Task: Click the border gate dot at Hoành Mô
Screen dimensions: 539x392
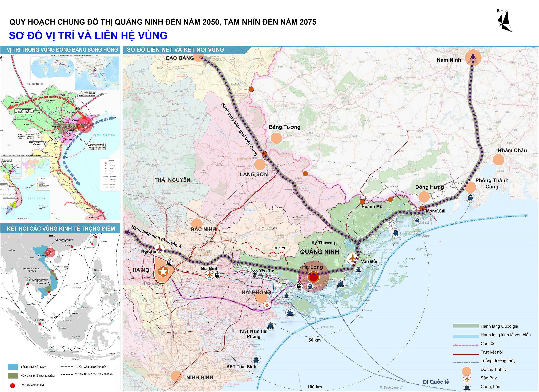Action: point(362,202)
